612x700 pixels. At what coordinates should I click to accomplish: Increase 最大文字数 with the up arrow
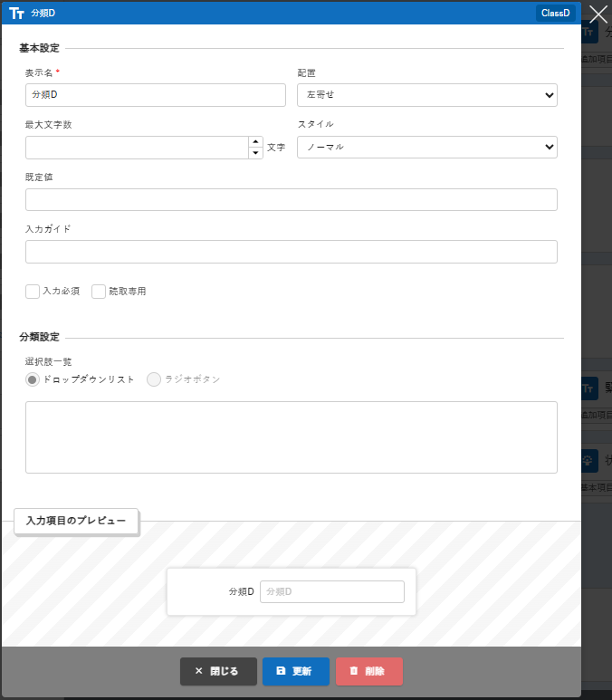tap(255, 142)
